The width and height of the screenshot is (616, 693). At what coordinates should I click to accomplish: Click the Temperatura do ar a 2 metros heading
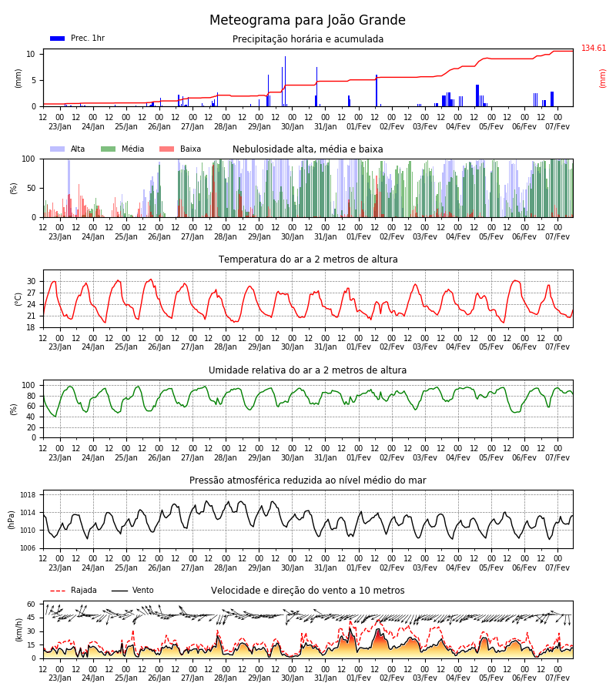point(308,259)
